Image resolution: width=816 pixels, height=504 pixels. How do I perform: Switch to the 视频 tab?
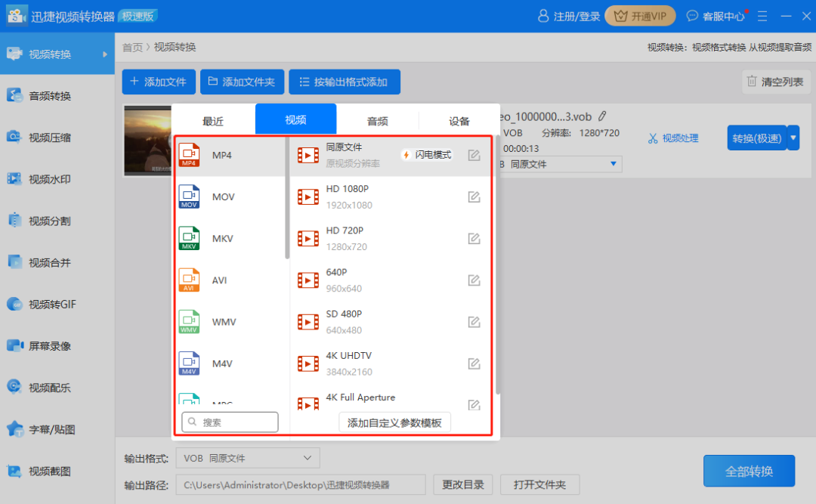(x=295, y=119)
